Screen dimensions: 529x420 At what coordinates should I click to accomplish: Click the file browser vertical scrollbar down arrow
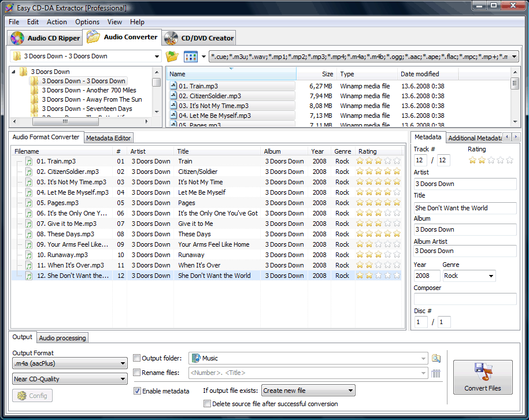(x=515, y=122)
